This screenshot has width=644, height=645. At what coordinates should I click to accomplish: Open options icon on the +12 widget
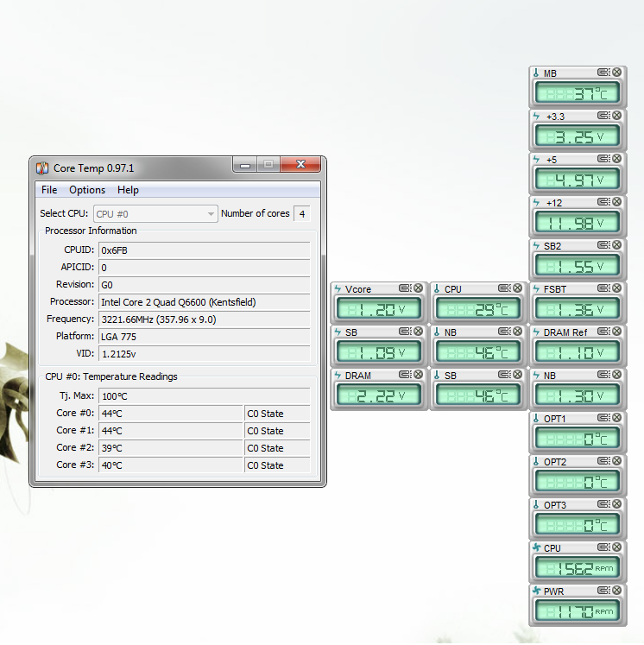[603, 202]
